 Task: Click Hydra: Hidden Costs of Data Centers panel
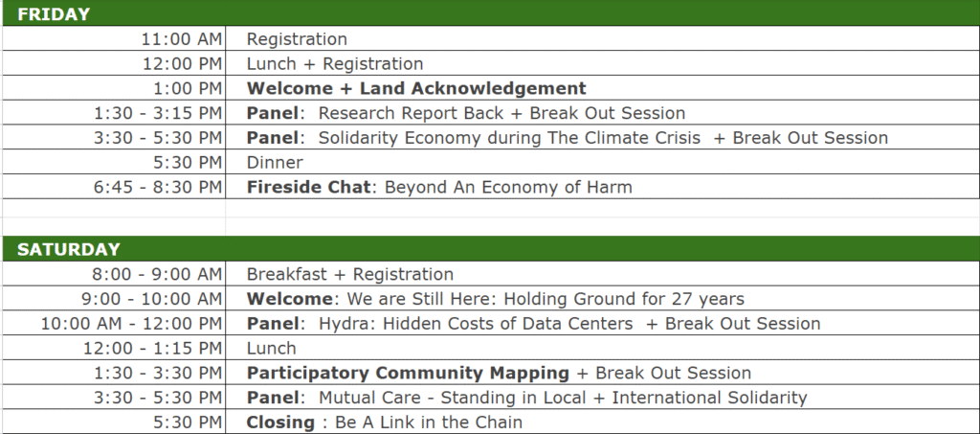(603, 323)
